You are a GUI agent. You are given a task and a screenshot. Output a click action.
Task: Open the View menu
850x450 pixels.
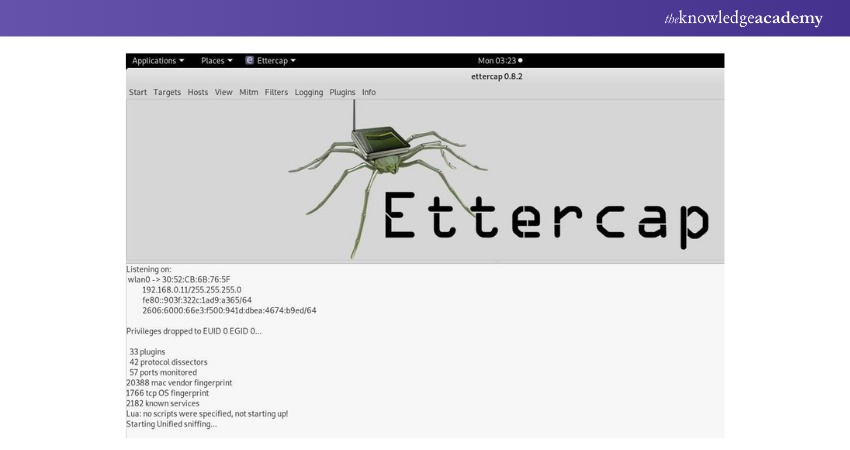[x=223, y=92]
